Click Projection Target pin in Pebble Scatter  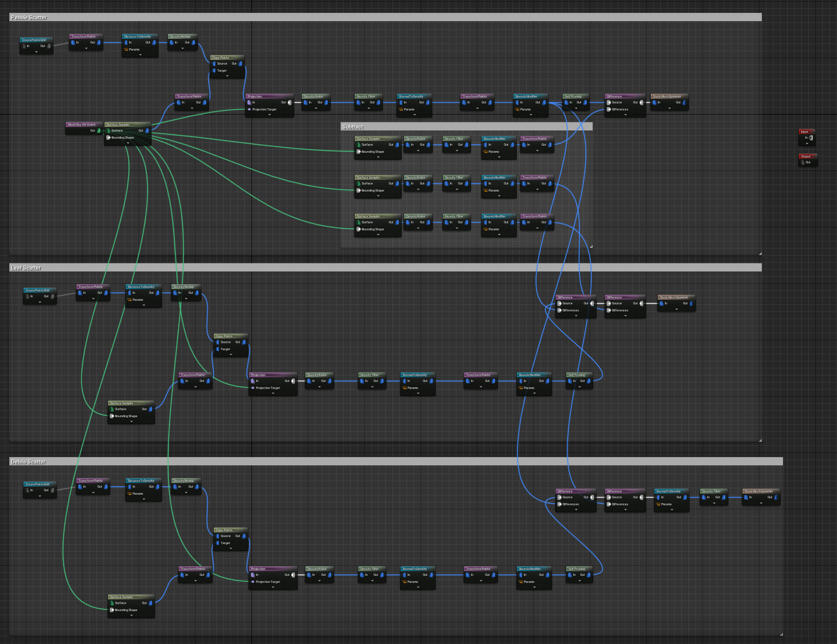pyautogui.click(x=250, y=109)
